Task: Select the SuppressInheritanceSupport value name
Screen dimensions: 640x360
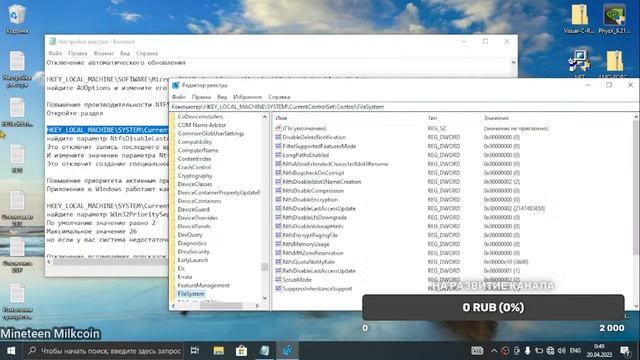Action: [317, 289]
